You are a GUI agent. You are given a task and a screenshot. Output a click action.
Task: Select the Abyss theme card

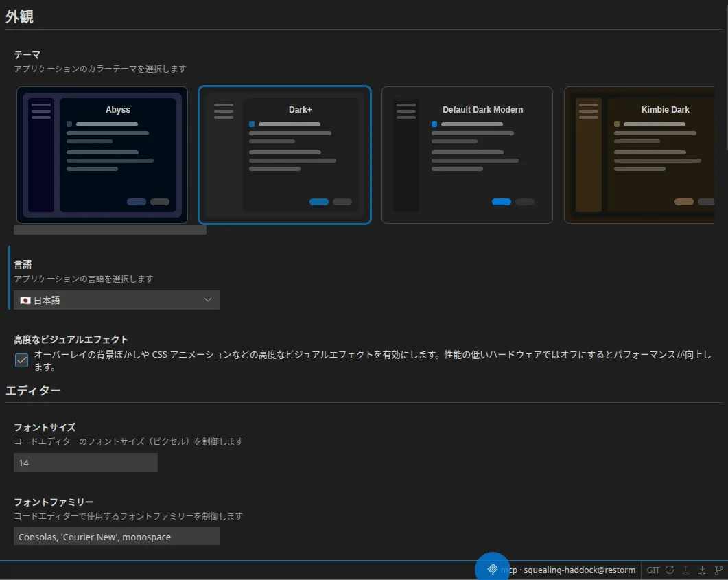click(102, 155)
